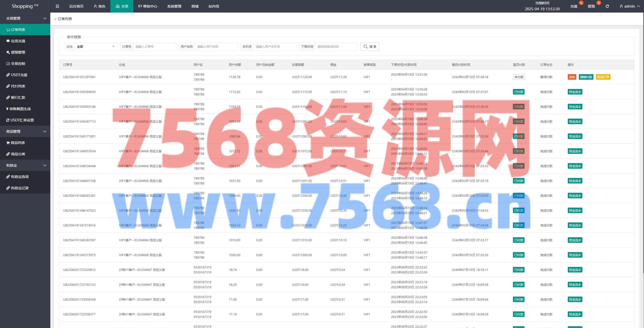Open the 帮助中心 top menu
The image size is (644, 328).
[x=148, y=6]
